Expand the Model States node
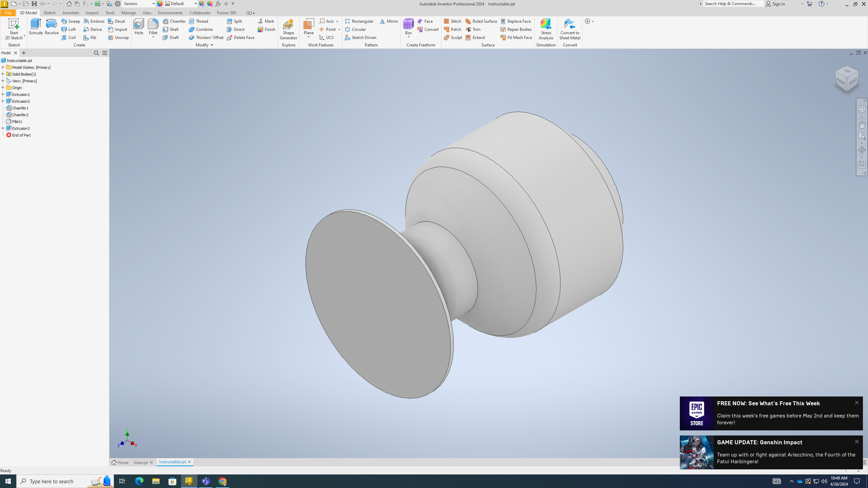The image size is (868, 488). coord(3,67)
